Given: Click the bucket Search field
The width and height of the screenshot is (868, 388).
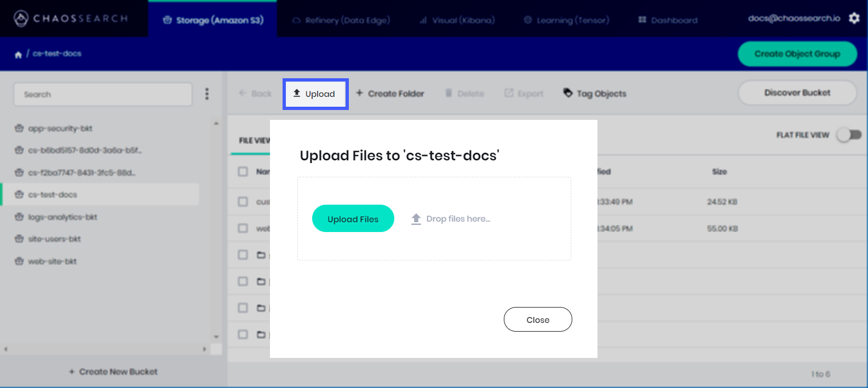Looking at the screenshot, I should coord(103,94).
